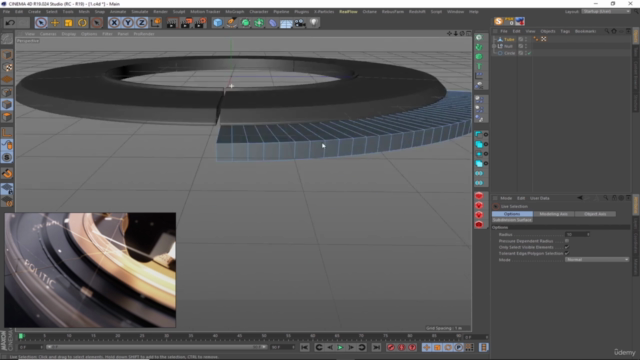Click the Undo arrow icon
The image size is (640, 360).
[10, 23]
